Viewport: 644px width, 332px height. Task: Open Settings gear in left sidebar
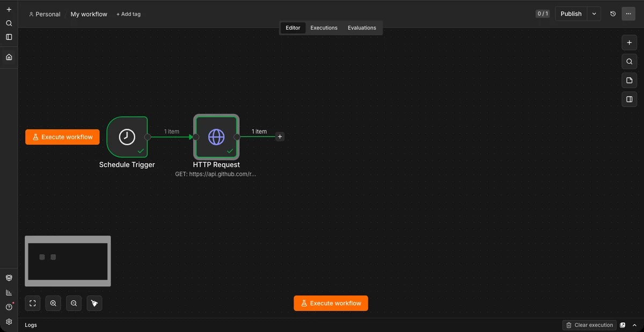pos(9,321)
